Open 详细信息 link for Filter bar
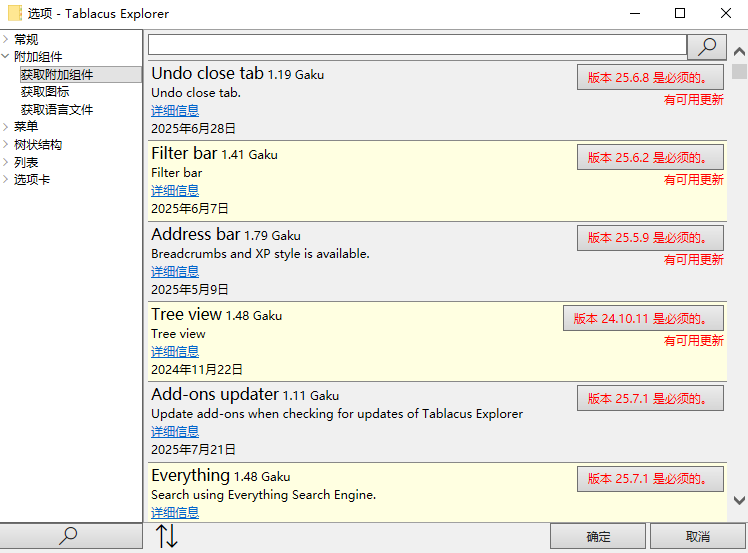This screenshot has height=553, width=748. (175, 191)
